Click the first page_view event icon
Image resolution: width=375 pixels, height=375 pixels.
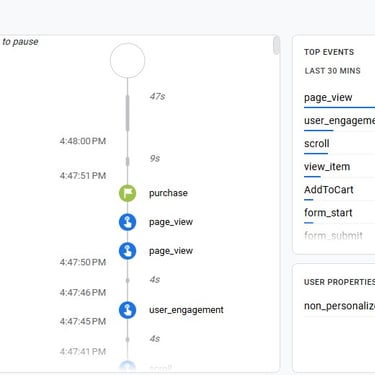[x=127, y=222]
